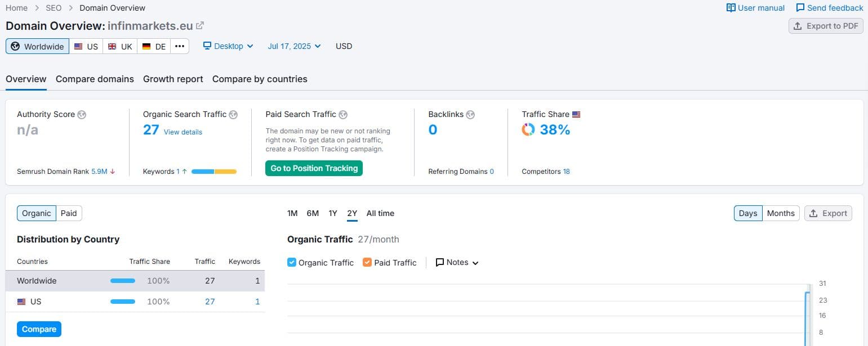The height and width of the screenshot is (346, 868).
Task: Select the 1Y time range
Action: [333, 213]
